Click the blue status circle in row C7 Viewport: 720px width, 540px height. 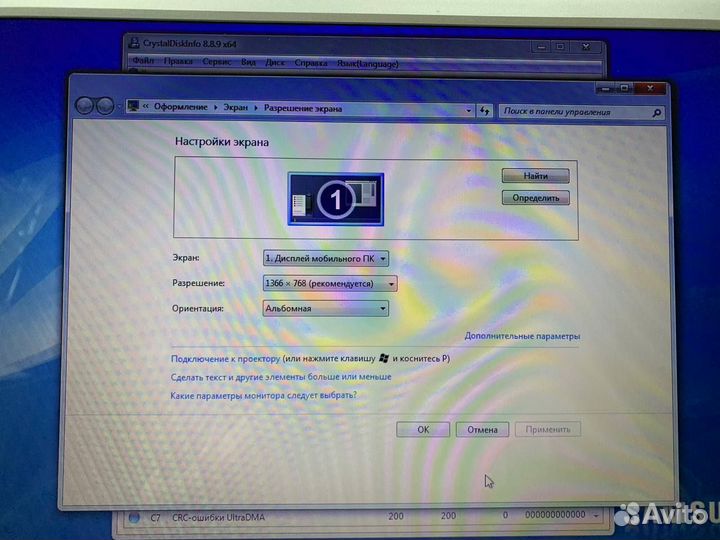pyautogui.click(x=134, y=518)
